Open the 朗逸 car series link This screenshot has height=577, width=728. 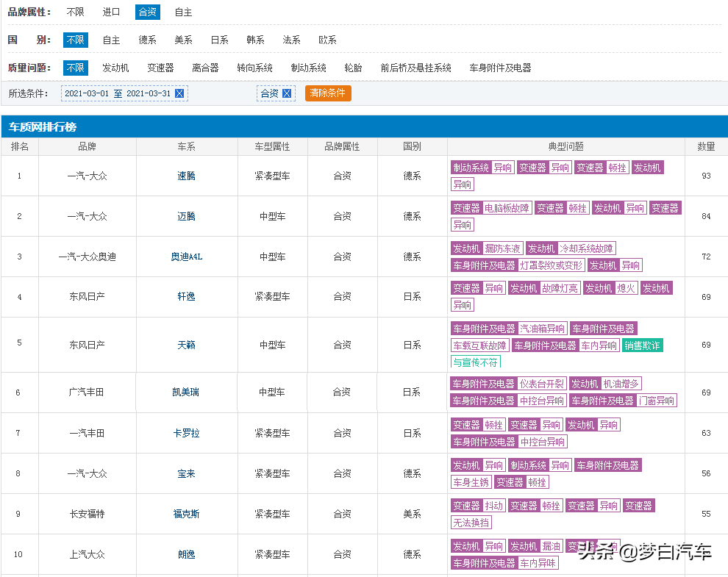[186, 554]
